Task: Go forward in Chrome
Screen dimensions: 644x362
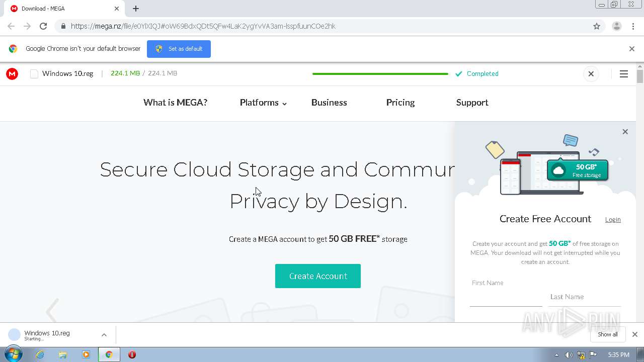Action: [x=27, y=26]
